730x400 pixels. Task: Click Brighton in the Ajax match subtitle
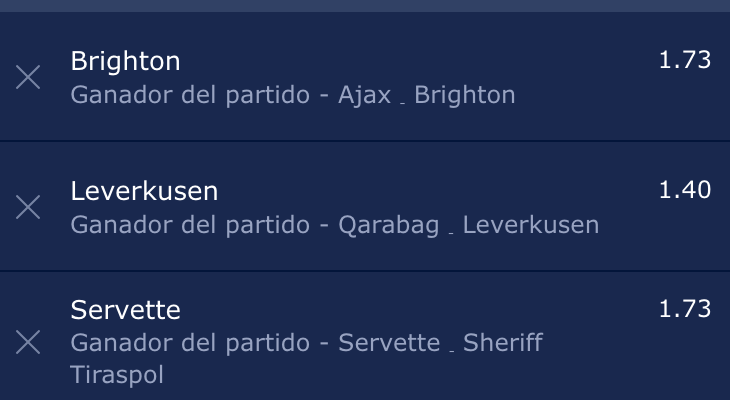(x=464, y=96)
